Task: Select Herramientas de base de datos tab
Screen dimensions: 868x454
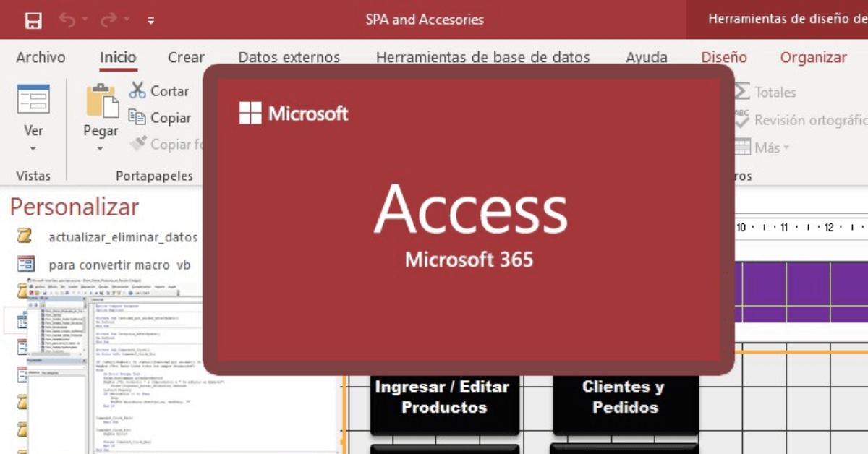Action: [x=483, y=58]
